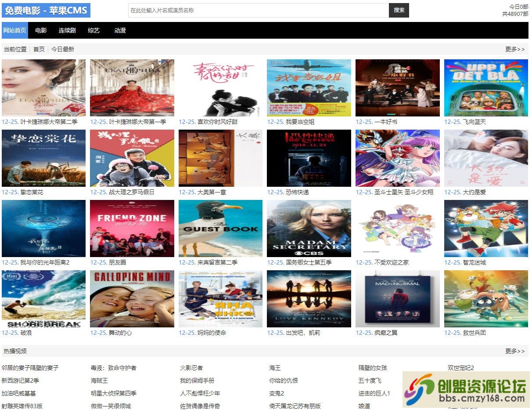Viewport: 532px width, 410px height.
Task: Click the 免费电影 - 苹果CMS site logo
Action: point(46,10)
